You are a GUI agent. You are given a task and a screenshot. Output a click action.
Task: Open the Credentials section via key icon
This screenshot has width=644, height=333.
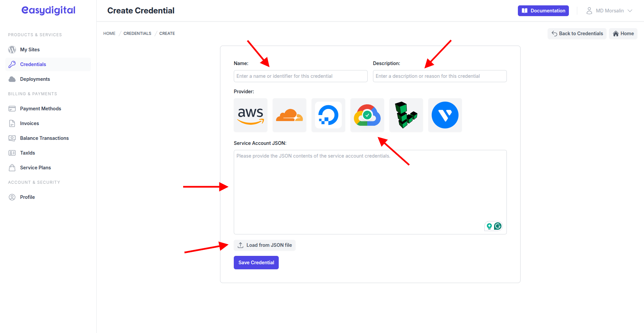click(12, 64)
